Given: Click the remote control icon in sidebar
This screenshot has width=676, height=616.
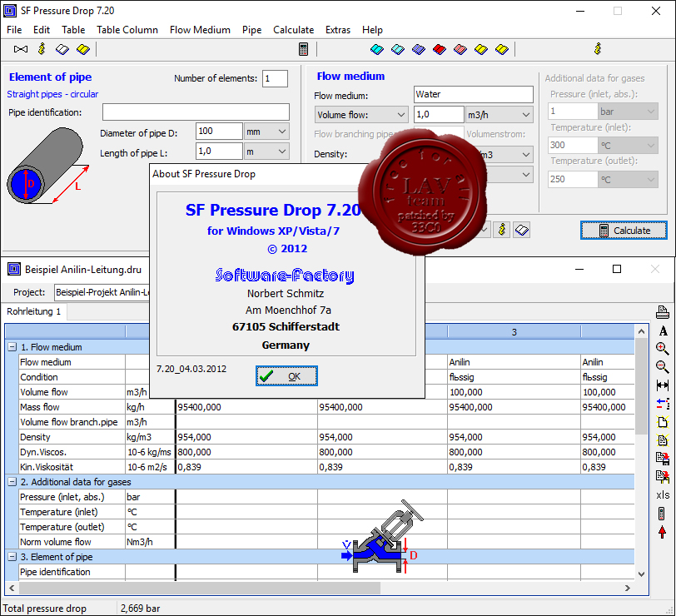Looking at the screenshot, I should tap(662, 514).
